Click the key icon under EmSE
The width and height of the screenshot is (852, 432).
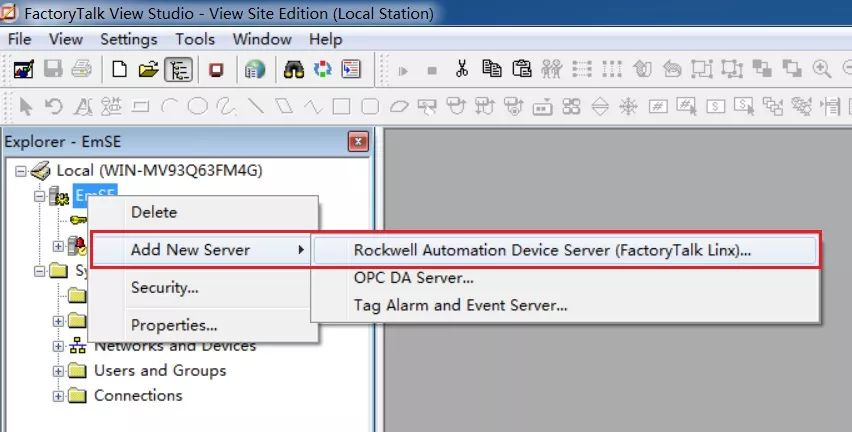click(x=78, y=220)
